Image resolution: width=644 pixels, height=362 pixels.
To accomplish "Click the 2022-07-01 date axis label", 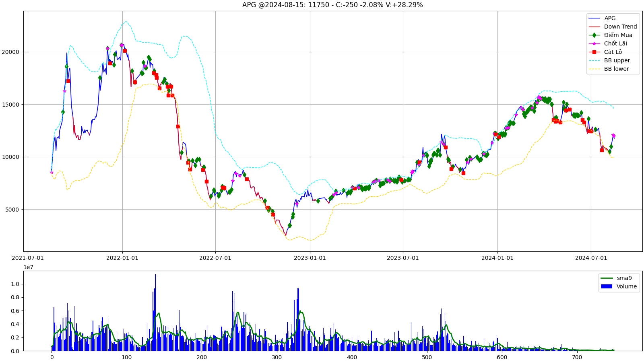I will (215, 258).
